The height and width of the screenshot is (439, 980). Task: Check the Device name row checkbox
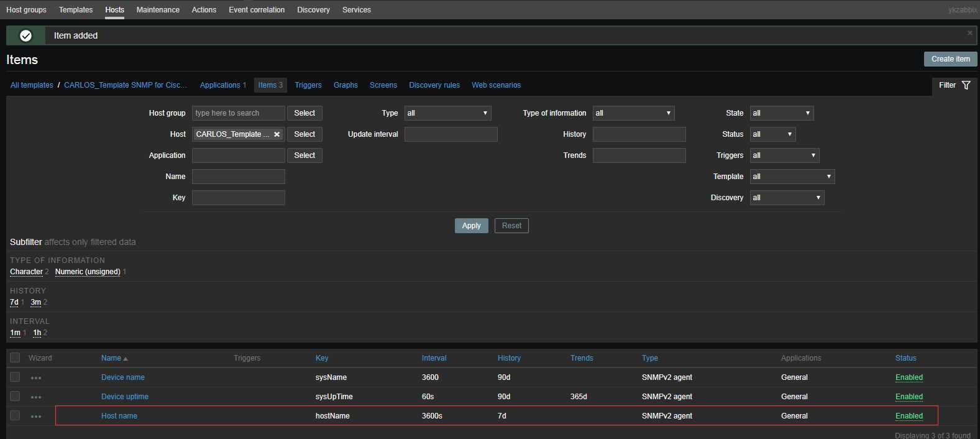coord(15,377)
